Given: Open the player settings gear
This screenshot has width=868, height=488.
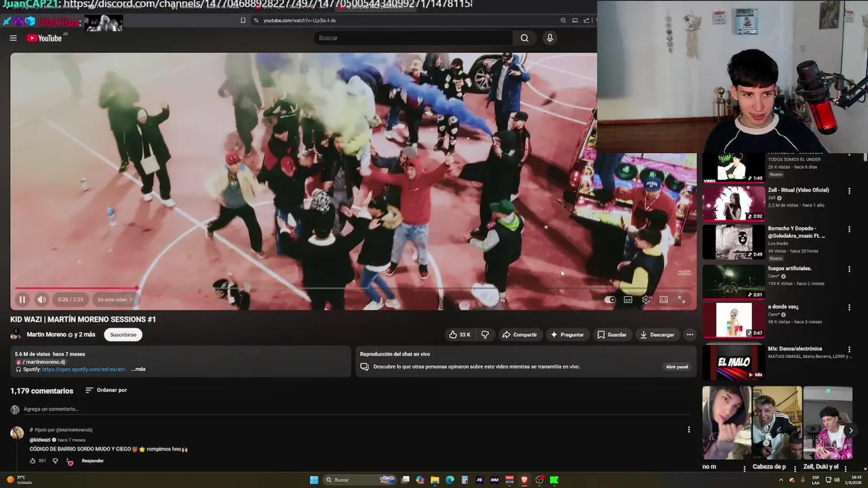Looking at the screenshot, I should point(646,300).
